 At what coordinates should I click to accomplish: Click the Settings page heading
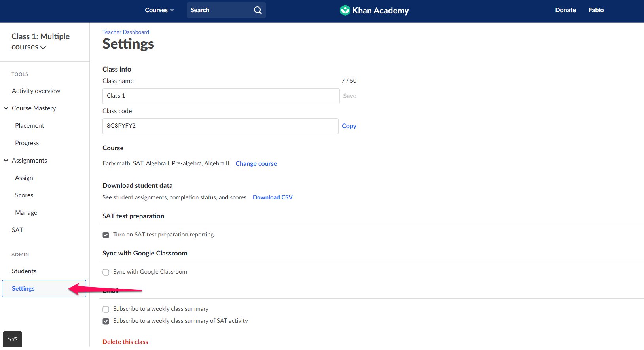point(128,44)
